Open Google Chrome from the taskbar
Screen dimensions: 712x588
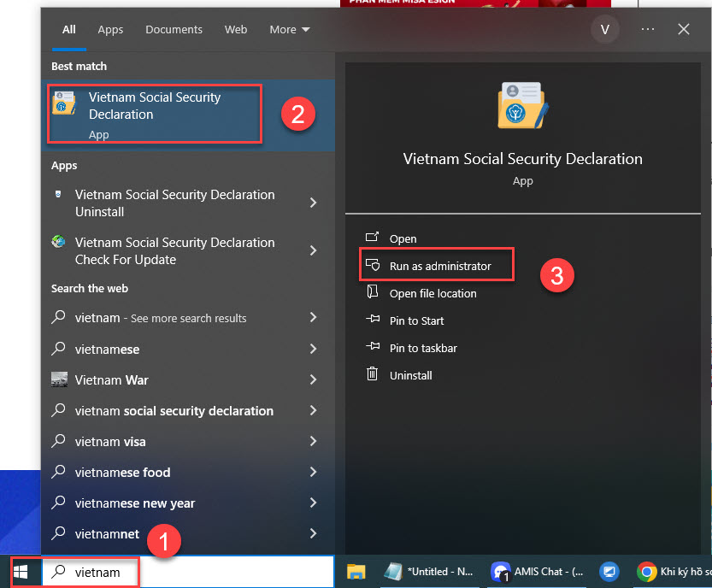click(x=647, y=572)
